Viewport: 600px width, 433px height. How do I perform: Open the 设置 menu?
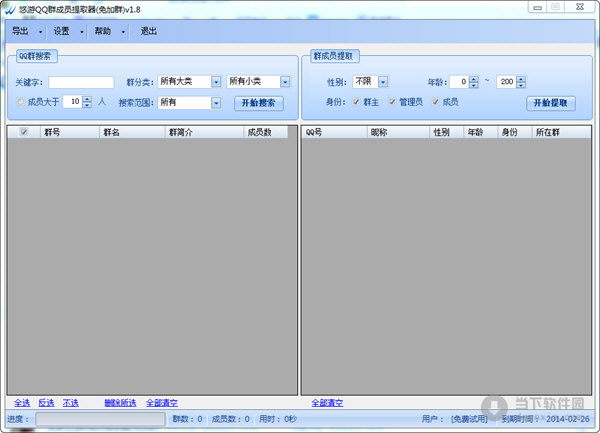62,31
